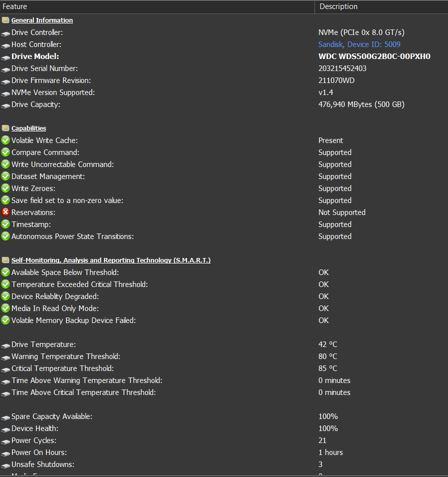
Task: Click the drive icon next to Power Cycles
Action: (5, 441)
